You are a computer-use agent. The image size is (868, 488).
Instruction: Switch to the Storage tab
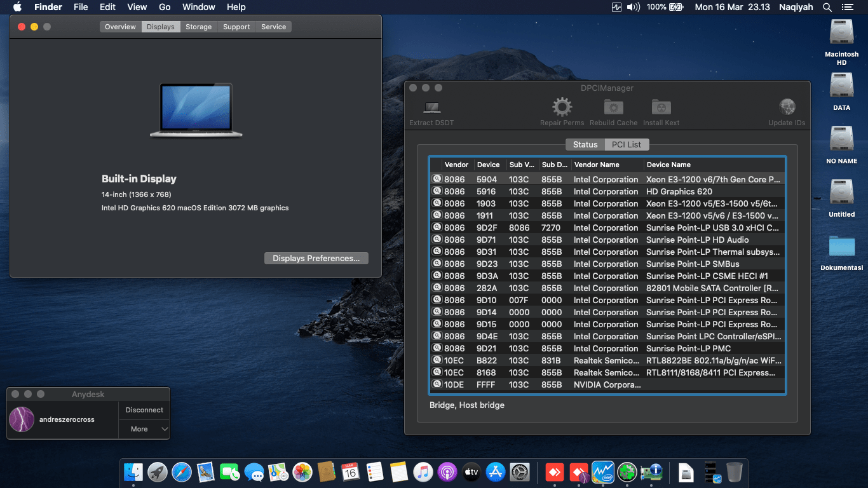(198, 27)
